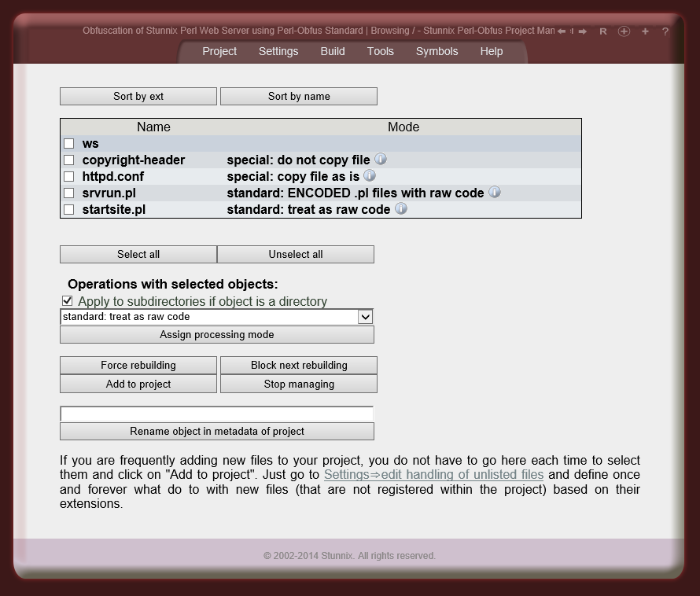The width and height of the screenshot is (700, 596).
Task: Click the rename object input field
Action: pyautogui.click(x=216, y=413)
